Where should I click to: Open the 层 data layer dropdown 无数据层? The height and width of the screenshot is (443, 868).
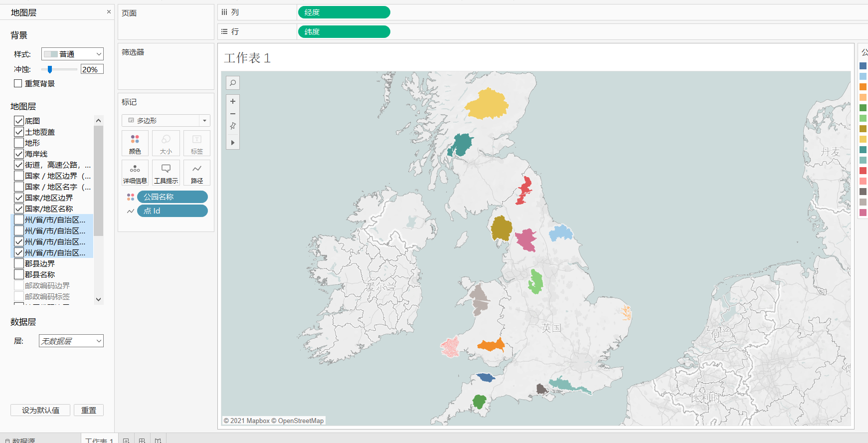coord(71,341)
